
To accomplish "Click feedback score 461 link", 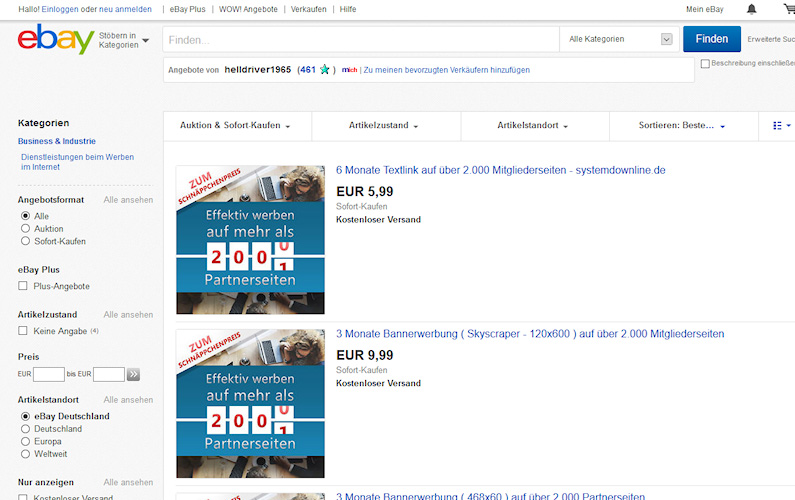I will click(x=308, y=70).
